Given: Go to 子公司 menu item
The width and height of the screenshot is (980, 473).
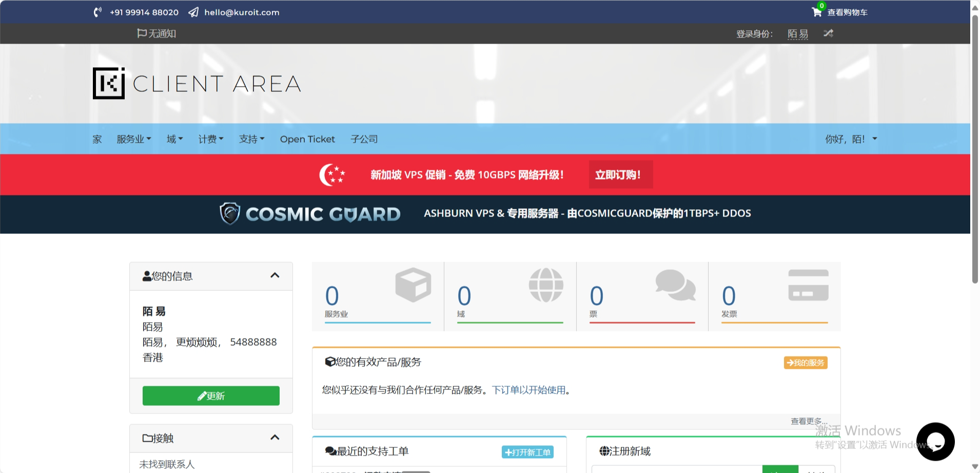Looking at the screenshot, I should 364,139.
